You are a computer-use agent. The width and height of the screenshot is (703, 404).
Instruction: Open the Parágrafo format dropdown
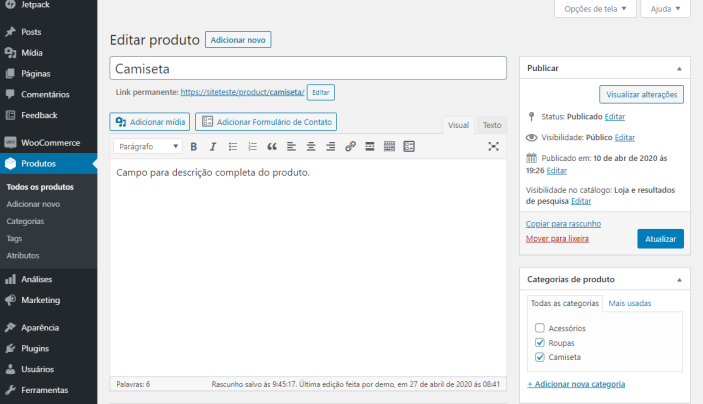pyautogui.click(x=147, y=147)
